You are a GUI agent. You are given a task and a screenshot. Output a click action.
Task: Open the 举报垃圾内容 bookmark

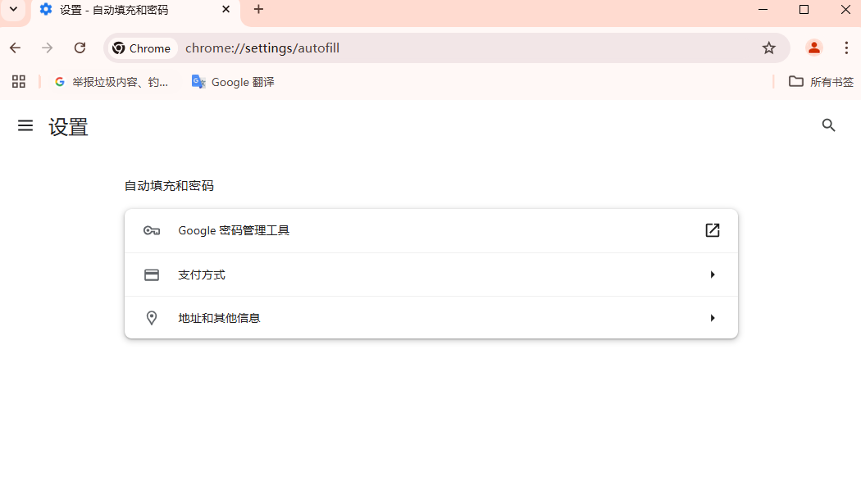coord(112,82)
